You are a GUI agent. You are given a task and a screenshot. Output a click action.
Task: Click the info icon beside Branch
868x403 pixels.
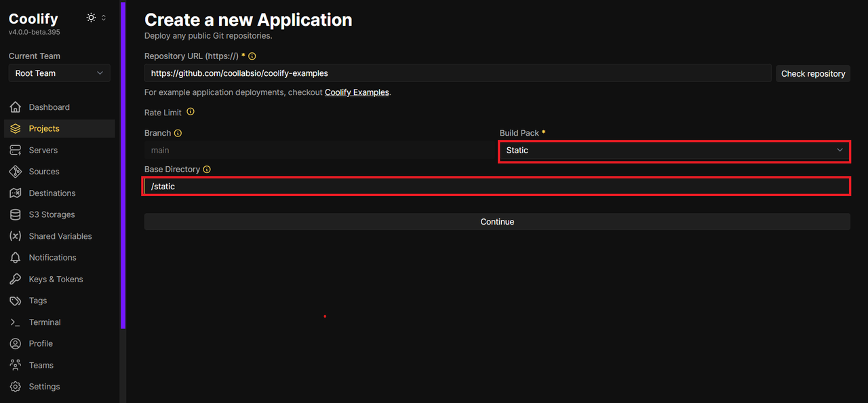(178, 134)
